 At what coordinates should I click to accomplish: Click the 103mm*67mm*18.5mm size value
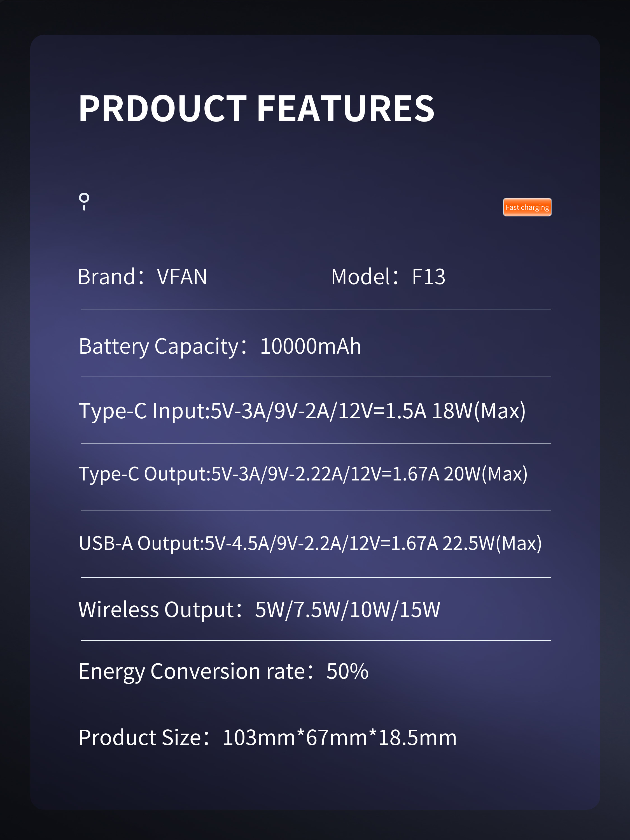pos(340,738)
